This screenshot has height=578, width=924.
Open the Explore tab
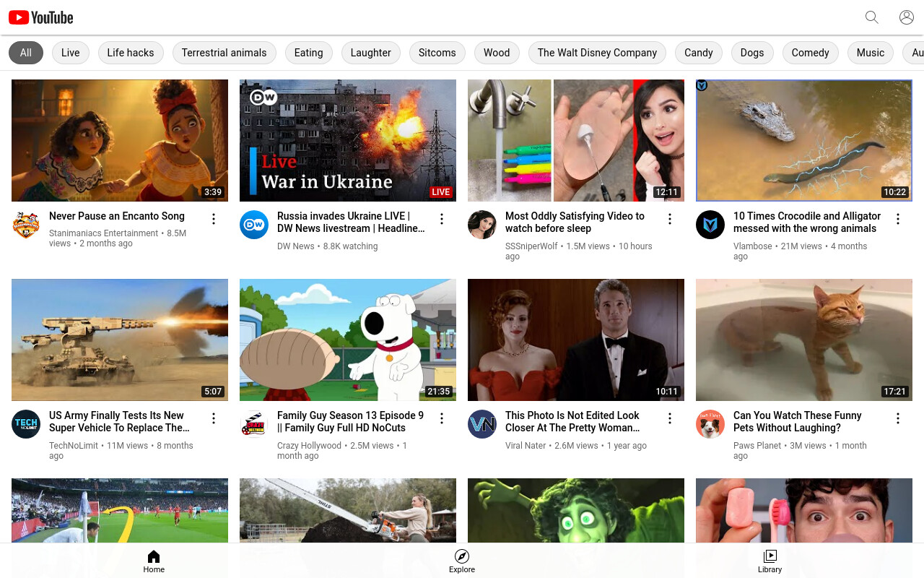pos(462,561)
